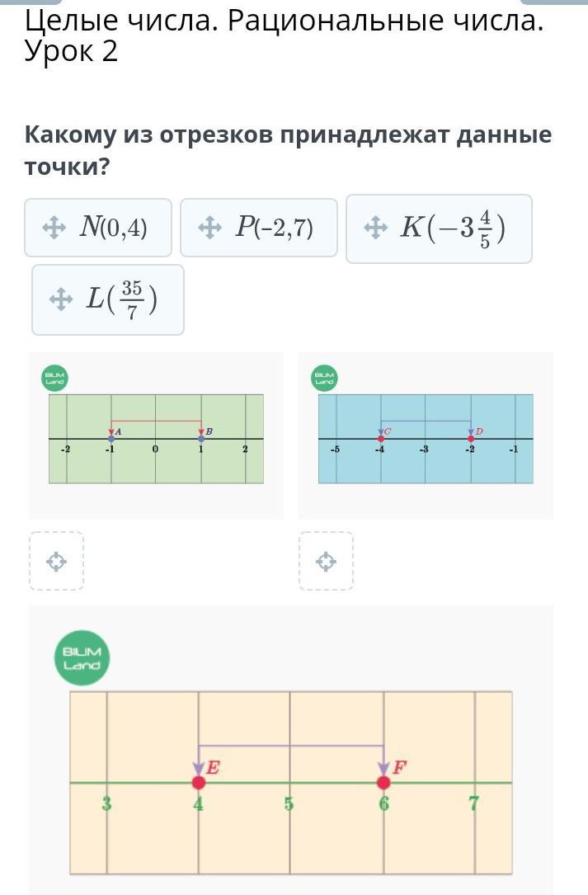
Task: Click the large BILIM Land logo on orange image
Action: click(82, 657)
